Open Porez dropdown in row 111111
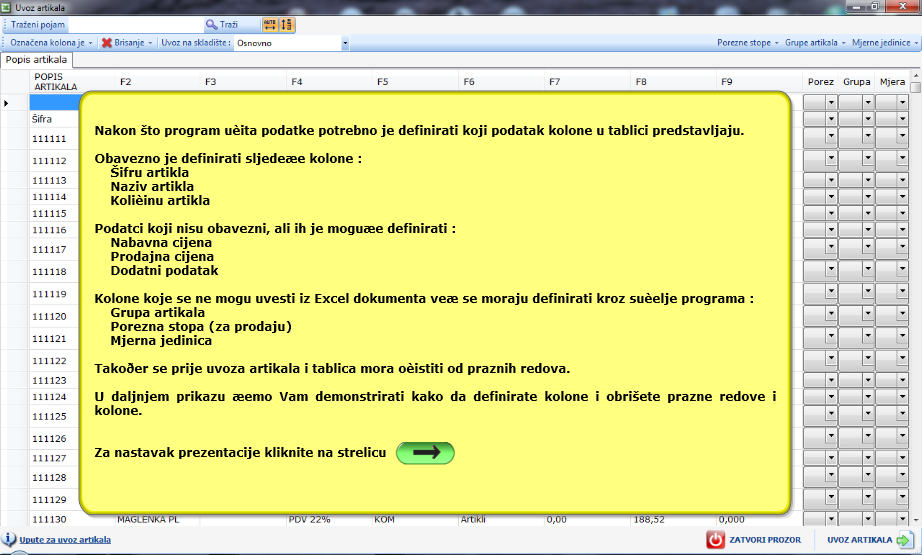 831,136
